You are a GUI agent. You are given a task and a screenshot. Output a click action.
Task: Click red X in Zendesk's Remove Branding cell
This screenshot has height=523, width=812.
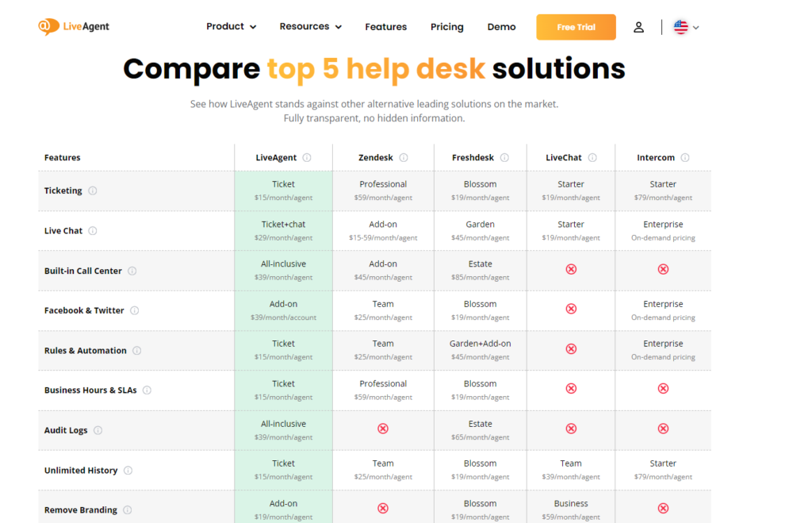click(x=383, y=508)
